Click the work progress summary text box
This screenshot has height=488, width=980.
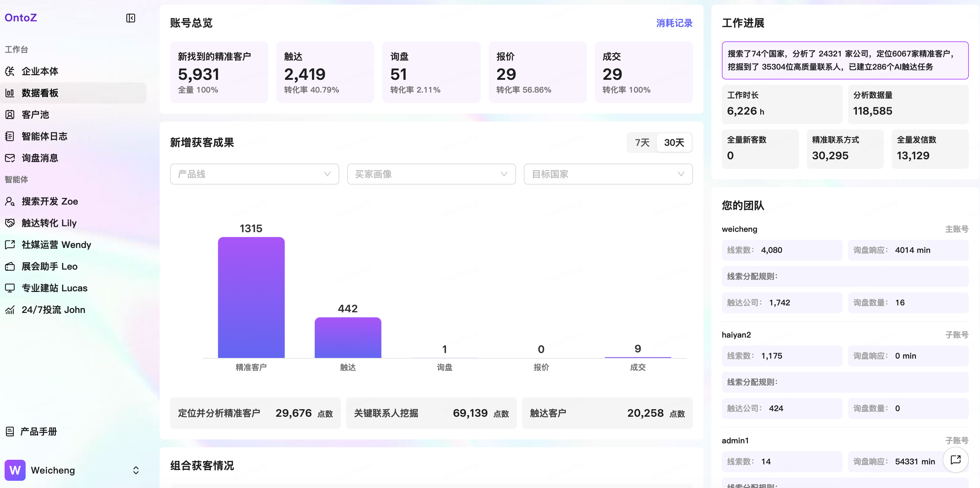845,60
